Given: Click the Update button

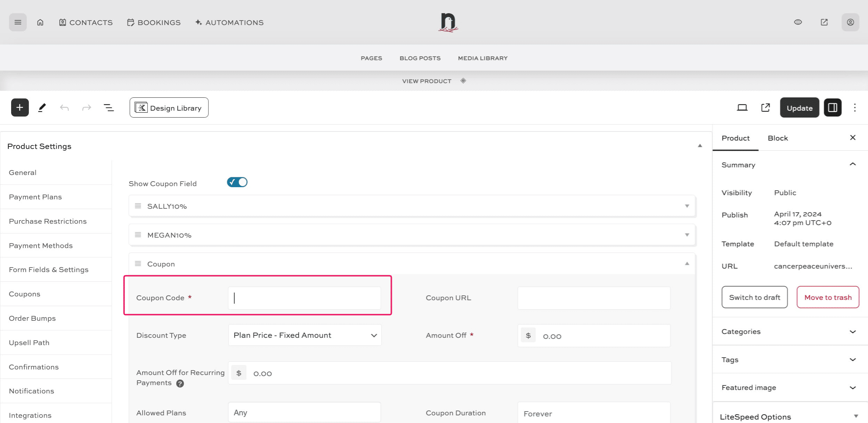Looking at the screenshot, I should tap(800, 108).
